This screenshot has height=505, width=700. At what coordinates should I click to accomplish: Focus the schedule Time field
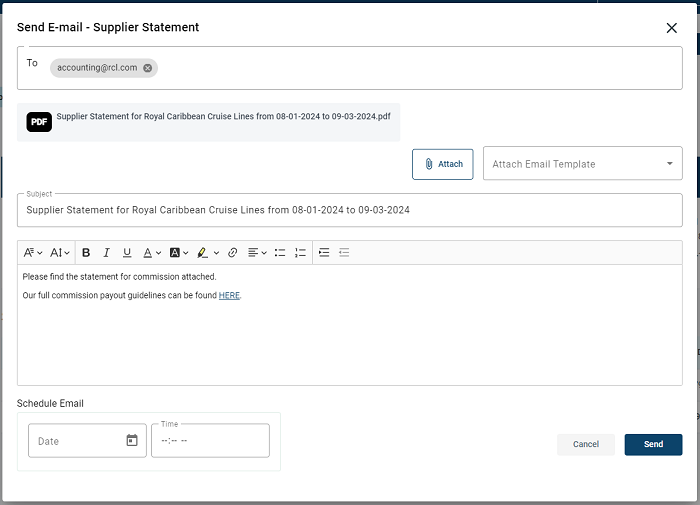click(210, 441)
